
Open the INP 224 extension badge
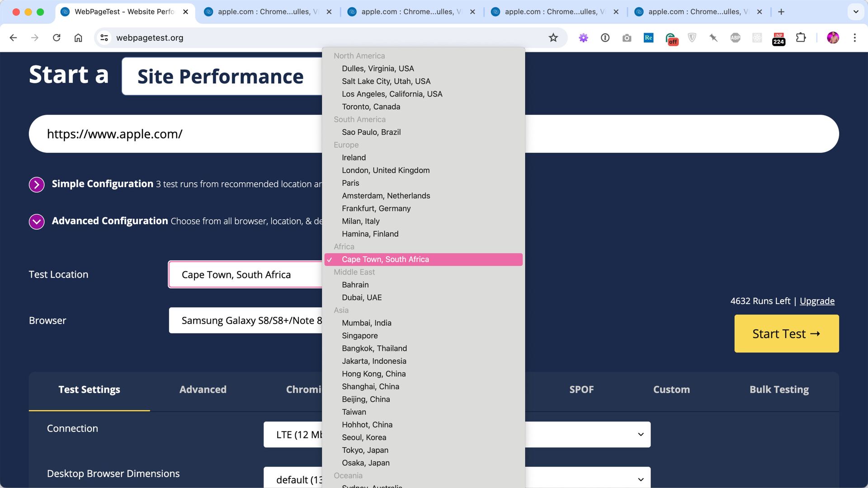pos(779,39)
